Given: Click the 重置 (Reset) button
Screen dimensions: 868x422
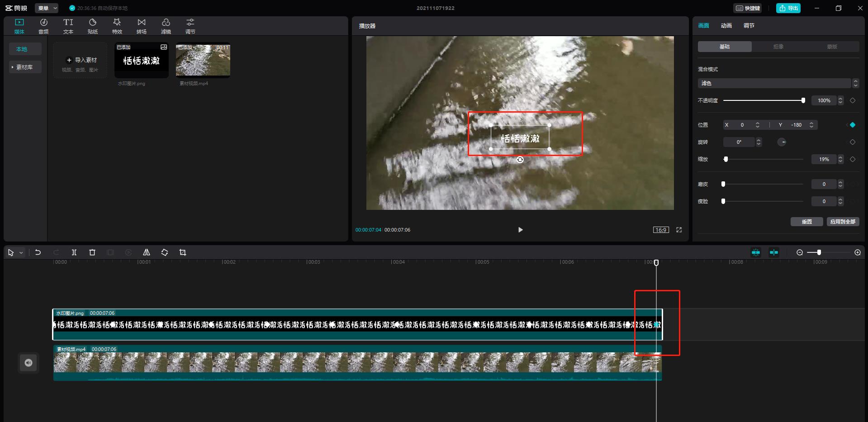Looking at the screenshot, I should pos(807,222).
